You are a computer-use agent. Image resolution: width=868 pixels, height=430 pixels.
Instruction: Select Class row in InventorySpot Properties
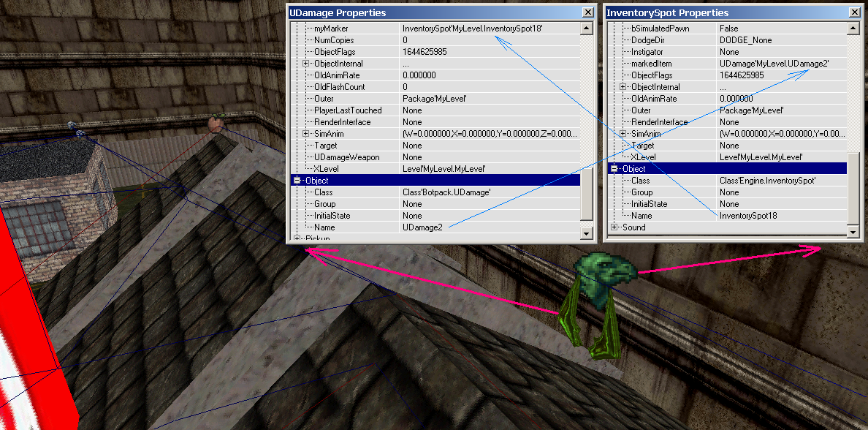click(727, 181)
